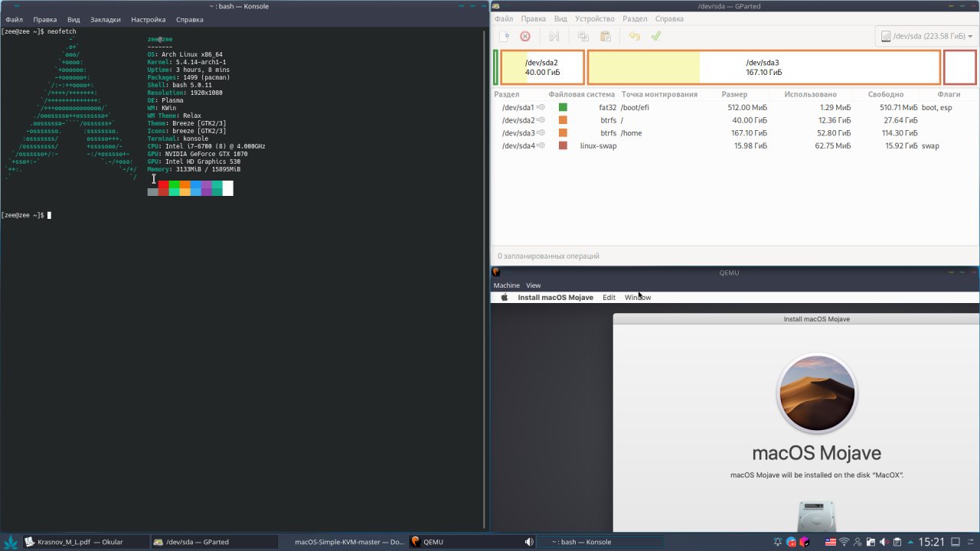This screenshot has height=551, width=980.
Task: Click the green Apply operations checkmark in GParted
Action: tap(655, 36)
